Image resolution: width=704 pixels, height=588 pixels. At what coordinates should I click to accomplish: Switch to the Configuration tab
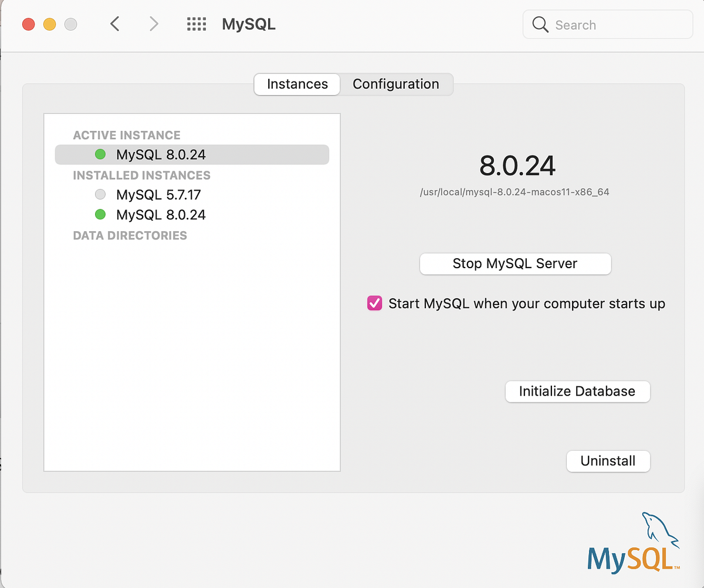(x=395, y=84)
